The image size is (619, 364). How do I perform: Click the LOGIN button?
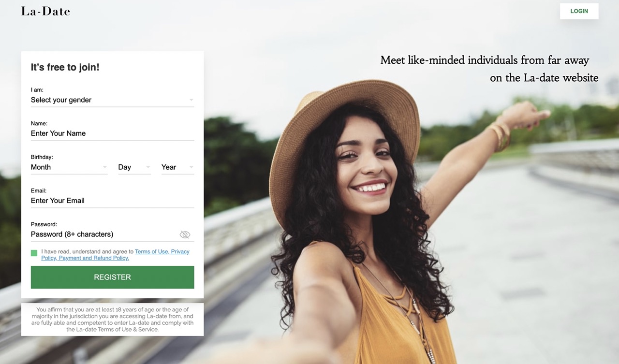579,11
